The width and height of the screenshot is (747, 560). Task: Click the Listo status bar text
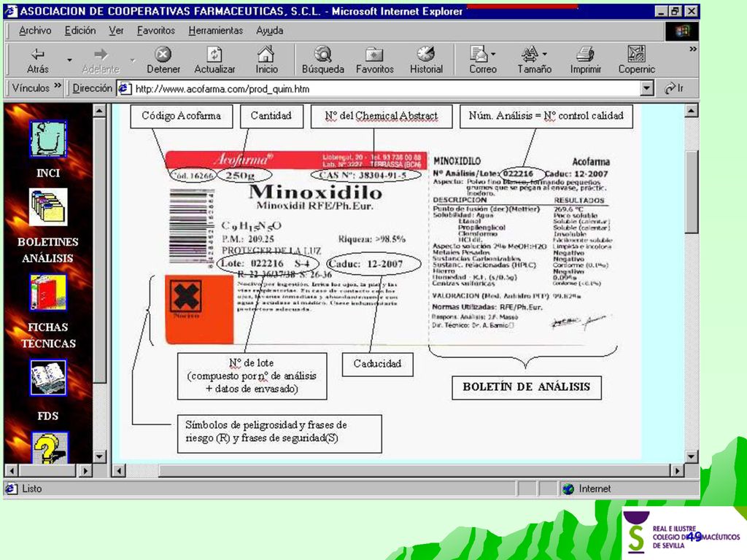pos(31,489)
